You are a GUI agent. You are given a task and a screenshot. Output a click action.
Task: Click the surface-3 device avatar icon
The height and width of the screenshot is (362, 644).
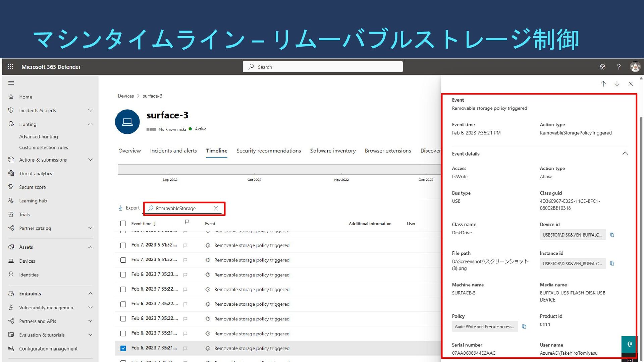(x=127, y=122)
